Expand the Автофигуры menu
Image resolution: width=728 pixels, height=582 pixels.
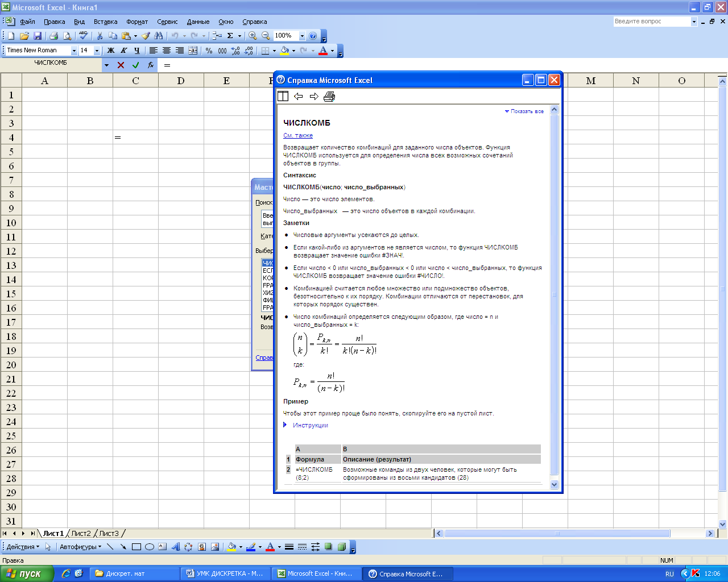[80, 547]
